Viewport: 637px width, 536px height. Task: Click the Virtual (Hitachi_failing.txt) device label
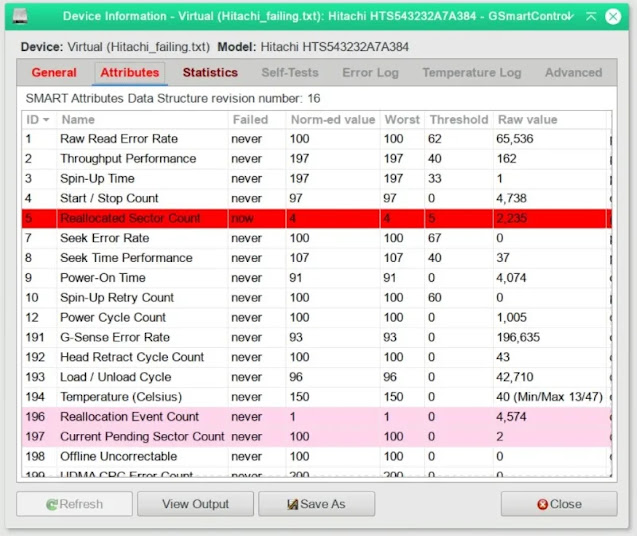tap(138, 47)
